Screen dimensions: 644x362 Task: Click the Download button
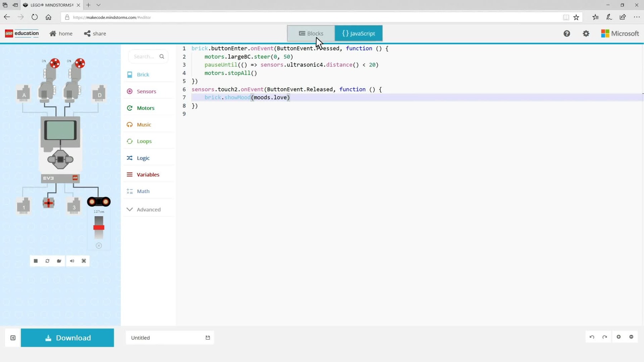point(67,338)
